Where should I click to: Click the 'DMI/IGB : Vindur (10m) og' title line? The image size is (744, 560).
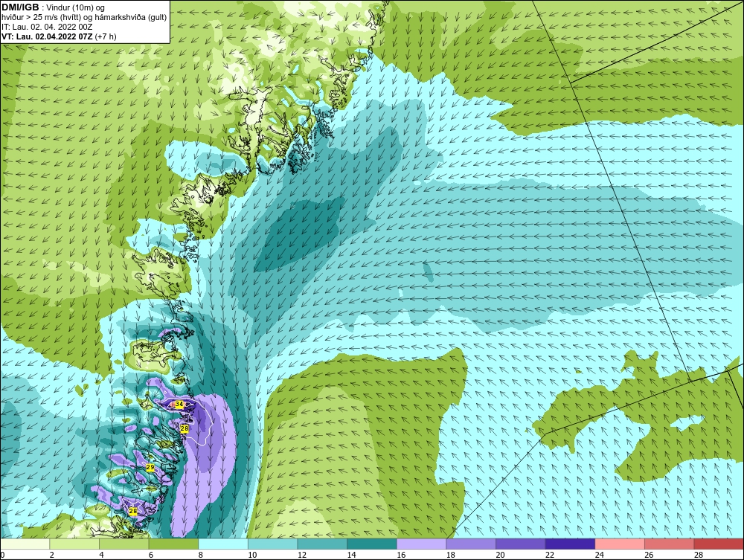(53, 7)
